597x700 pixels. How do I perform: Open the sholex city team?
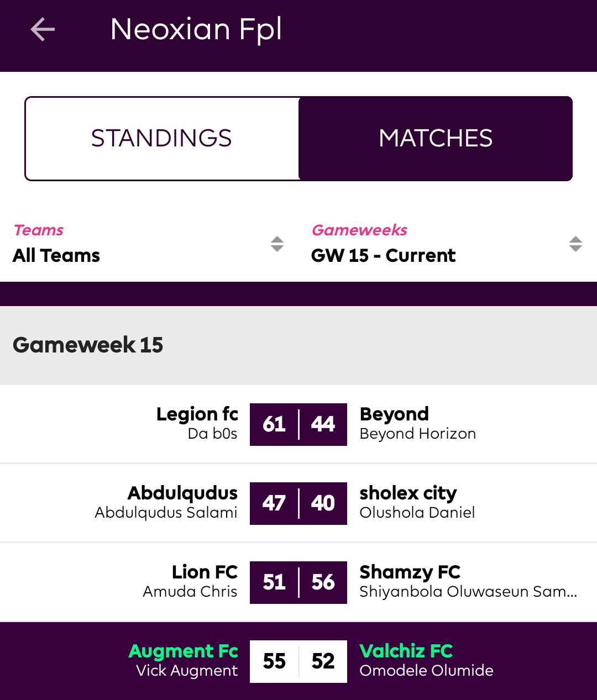pos(408,493)
